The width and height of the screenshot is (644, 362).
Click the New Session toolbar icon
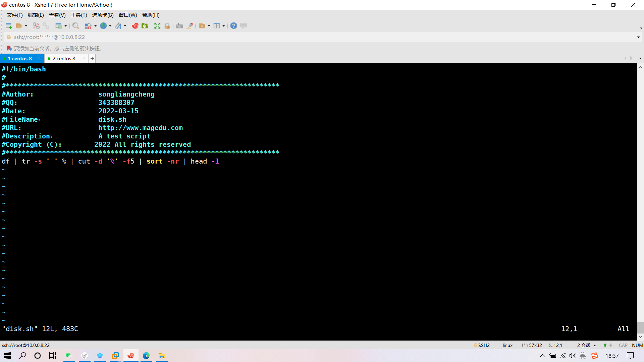tap(9, 26)
